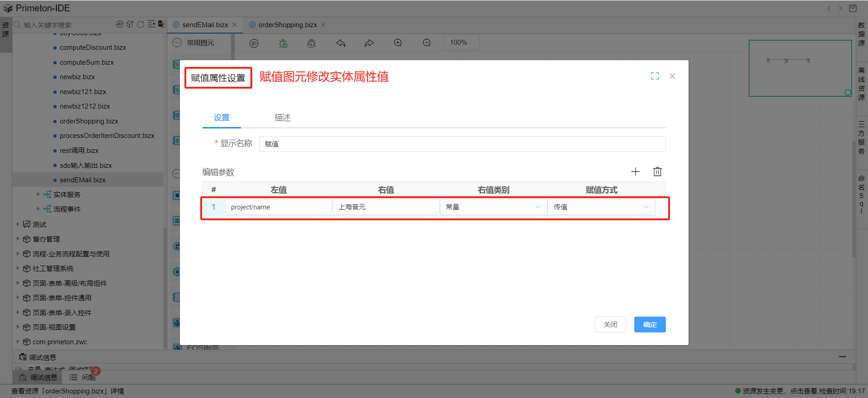Click the run play icon in toolbar
This screenshot has width=868, height=398.
pos(254,43)
